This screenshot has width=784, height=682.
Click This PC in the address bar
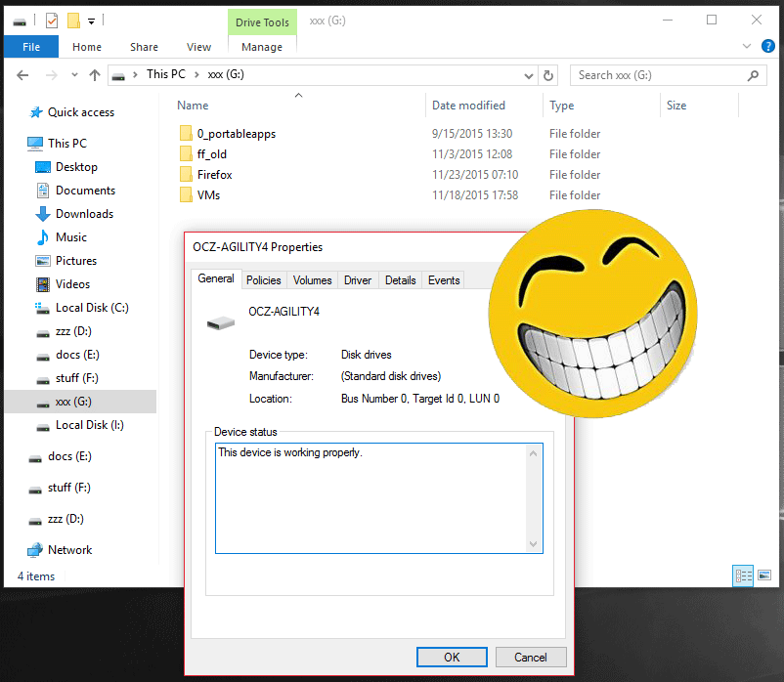[165, 74]
